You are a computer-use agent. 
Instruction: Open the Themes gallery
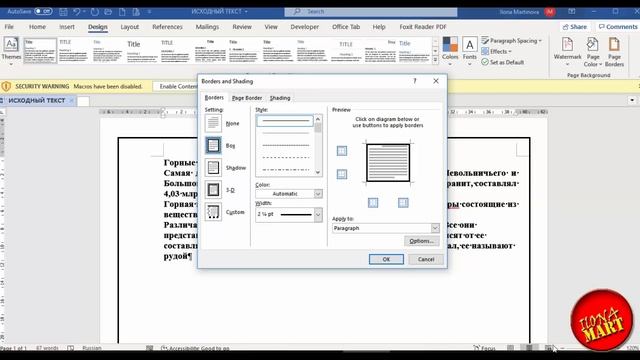coord(11,51)
